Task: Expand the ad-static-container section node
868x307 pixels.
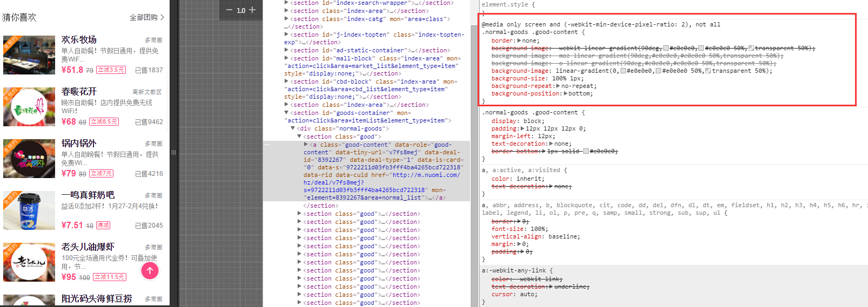Action: (287, 50)
